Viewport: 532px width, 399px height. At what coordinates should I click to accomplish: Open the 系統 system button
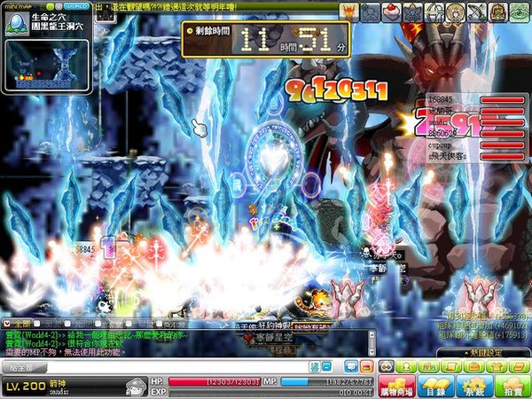tap(474, 387)
